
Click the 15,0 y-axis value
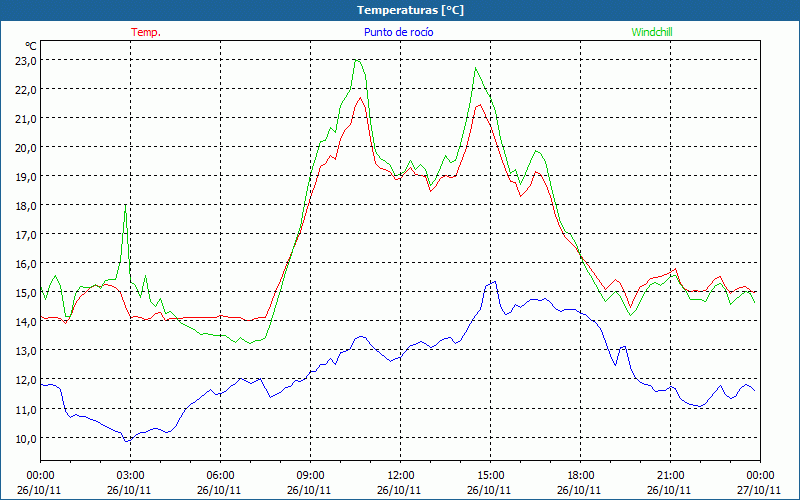(x=26, y=293)
